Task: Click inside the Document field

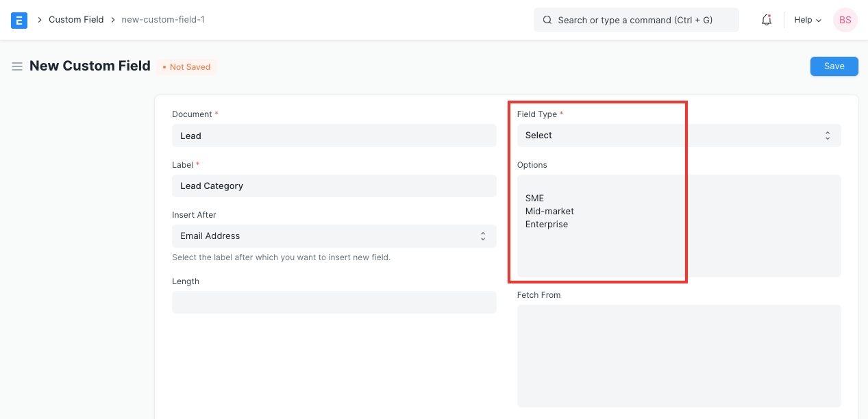Action: (334, 135)
